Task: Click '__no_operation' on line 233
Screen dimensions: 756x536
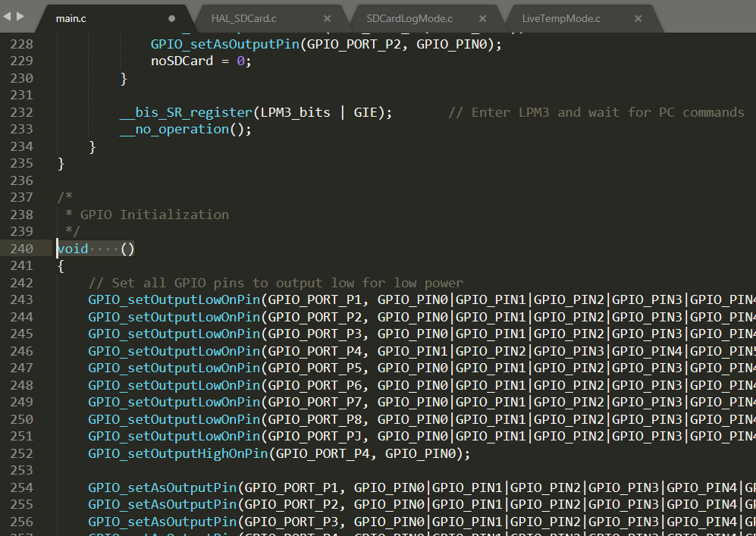Action: coord(174,130)
